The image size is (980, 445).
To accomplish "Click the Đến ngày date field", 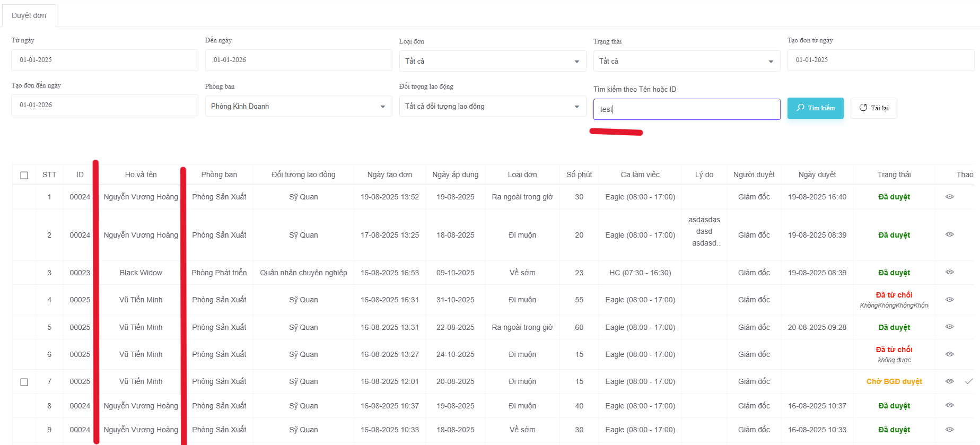I will pos(298,60).
